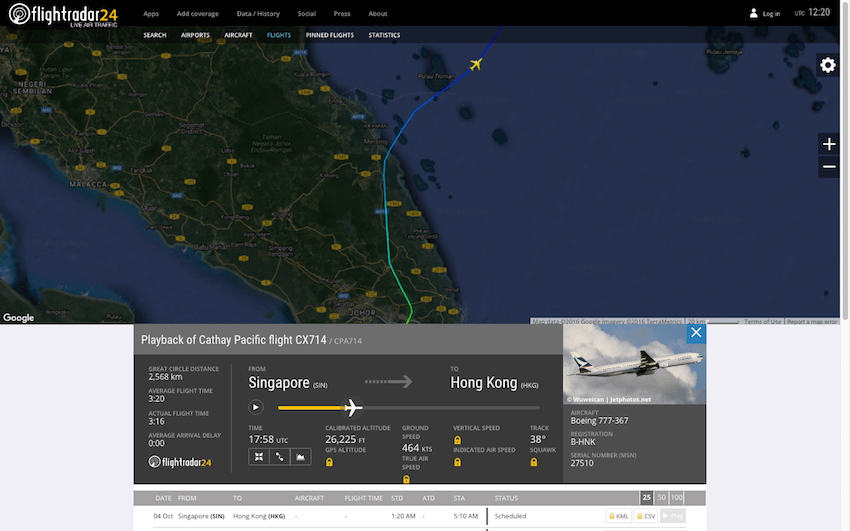850x531 pixels.
Task: Click the Status column header
Action: coord(506,498)
